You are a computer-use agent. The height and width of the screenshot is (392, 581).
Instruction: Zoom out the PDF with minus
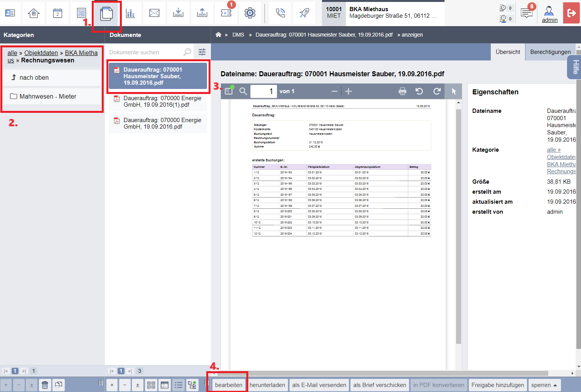coord(334,91)
